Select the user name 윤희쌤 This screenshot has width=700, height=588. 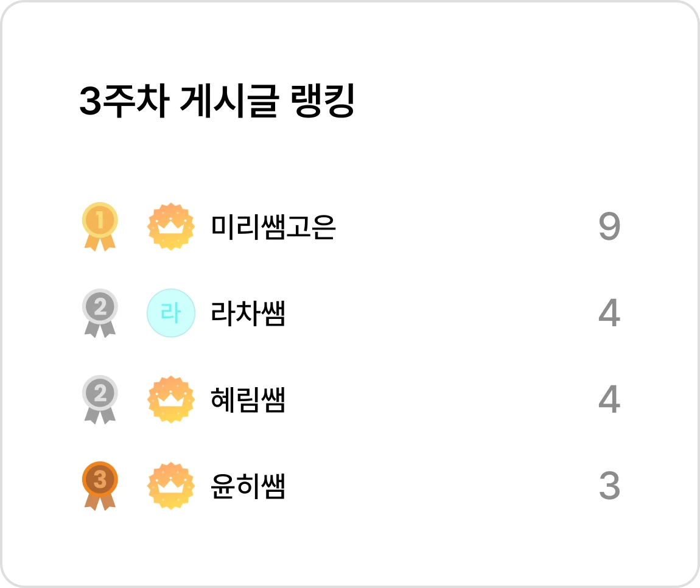[248, 486]
